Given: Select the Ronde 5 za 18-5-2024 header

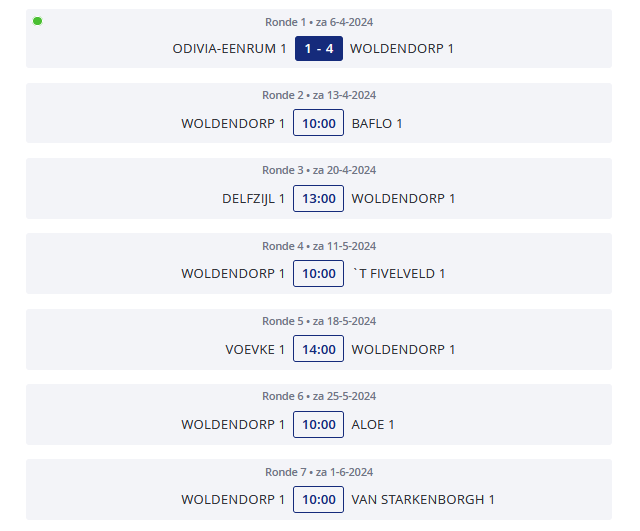Looking at the screenshot, I should 319,321.
